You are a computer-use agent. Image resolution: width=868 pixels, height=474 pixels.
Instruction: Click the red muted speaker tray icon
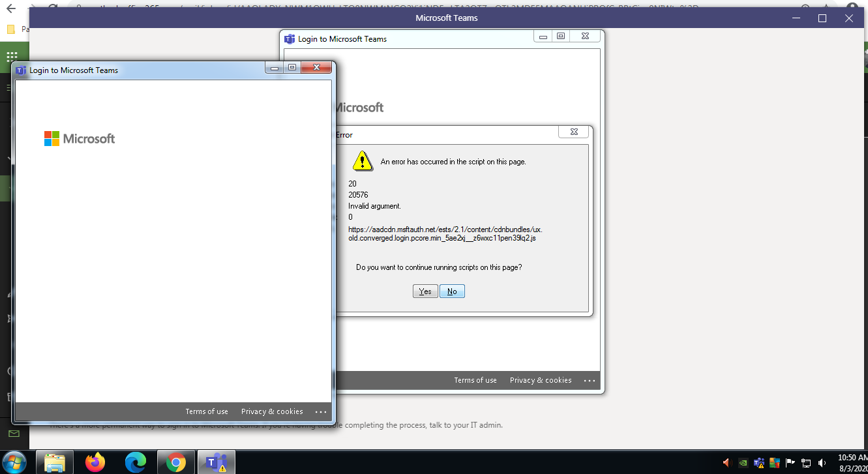click(727, 463)
